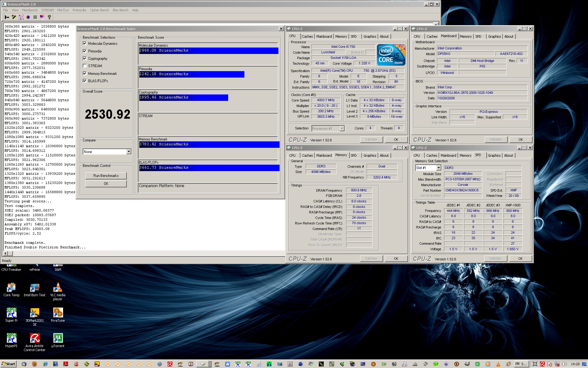
Task: Click the memory stick benchmark toolbar icon
Action: tap(14, 17)
